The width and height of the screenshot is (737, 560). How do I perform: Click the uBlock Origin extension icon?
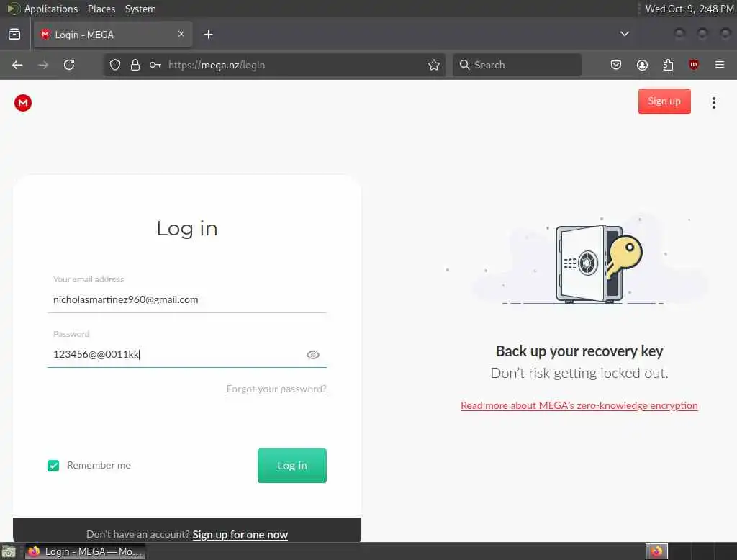tap(693, 65)
